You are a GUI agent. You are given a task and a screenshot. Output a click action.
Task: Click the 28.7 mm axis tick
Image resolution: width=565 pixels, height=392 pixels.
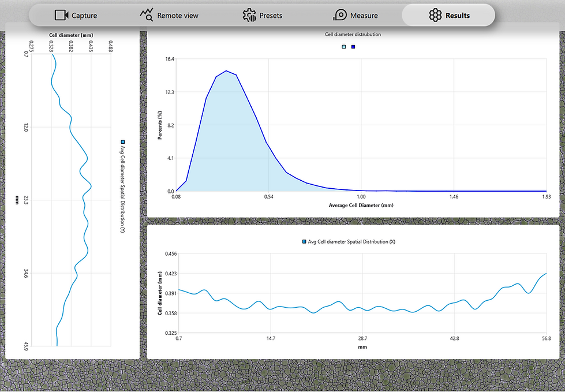pos(362,338)
